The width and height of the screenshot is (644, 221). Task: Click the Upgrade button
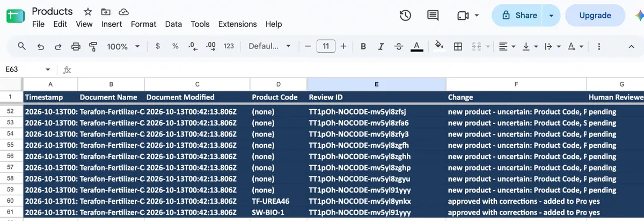[595, 16]
